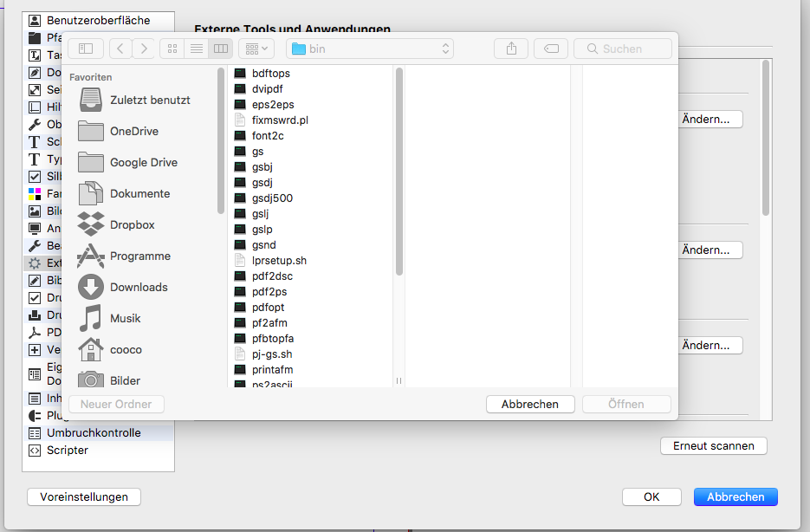Click the tags icon in the toolbar
This screenshot has width=810, height=532.
[551, 49]
